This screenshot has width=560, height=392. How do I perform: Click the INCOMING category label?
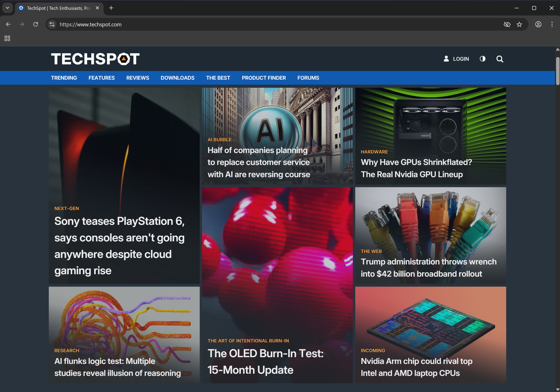click(373, 351)
